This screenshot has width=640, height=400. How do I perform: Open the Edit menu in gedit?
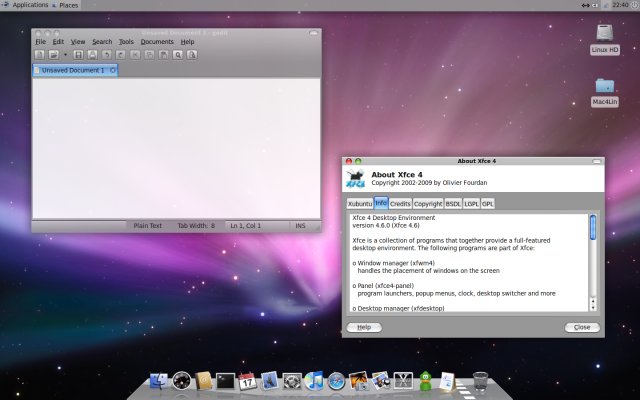[58, 42]
